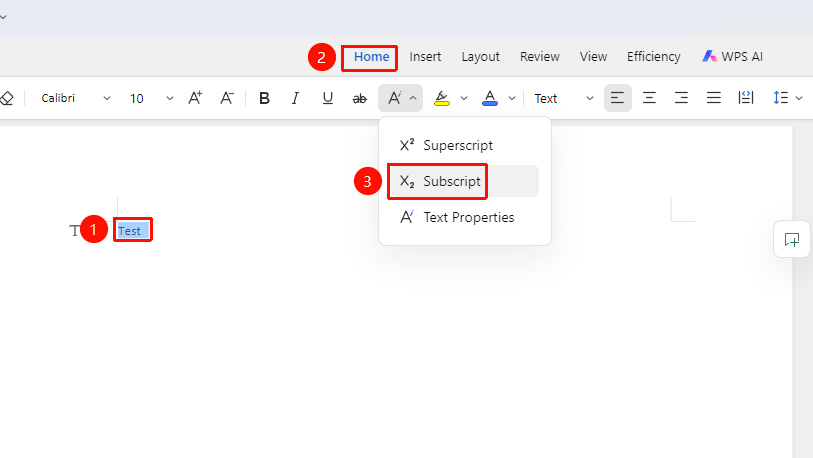813x458 pixels.
Task: Choose Superscript from the menu
Action: pyautogui.click(x=464, y=145)
